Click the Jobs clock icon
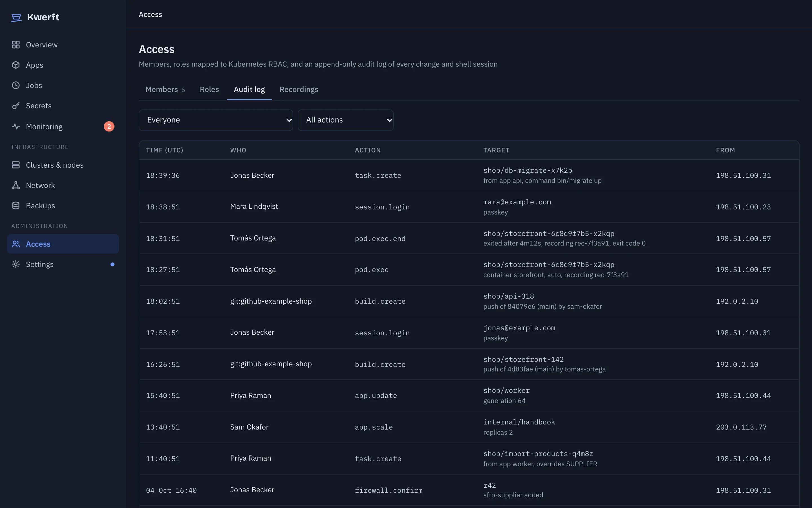Viewport: 812px width, 508px height. tap(16, 85)
